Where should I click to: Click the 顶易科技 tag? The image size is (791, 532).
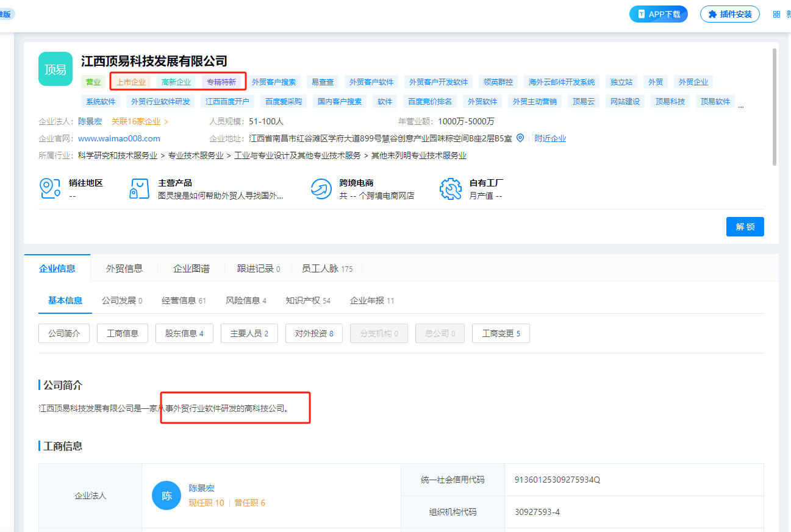click(x=670, y=102)
